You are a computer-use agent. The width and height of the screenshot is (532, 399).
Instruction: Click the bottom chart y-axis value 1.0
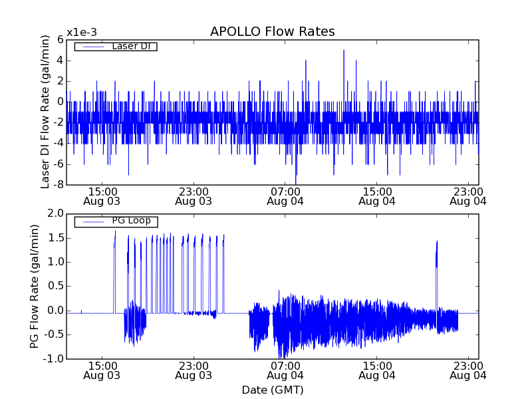coord(56,262)
